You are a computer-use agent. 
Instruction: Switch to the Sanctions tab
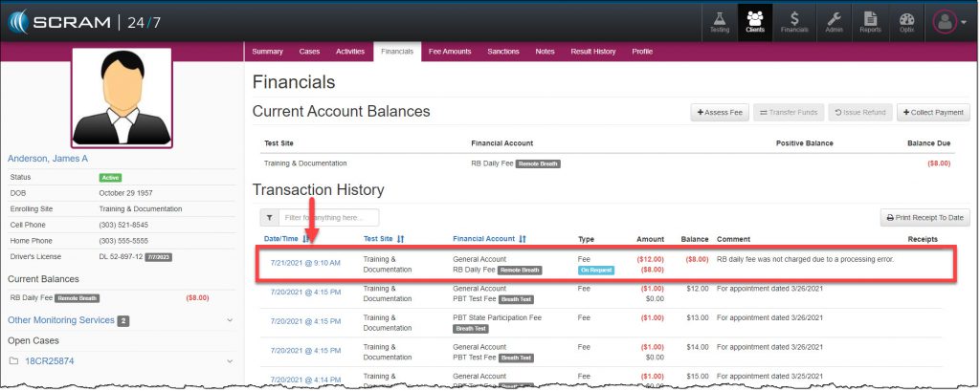coord(503,51)
